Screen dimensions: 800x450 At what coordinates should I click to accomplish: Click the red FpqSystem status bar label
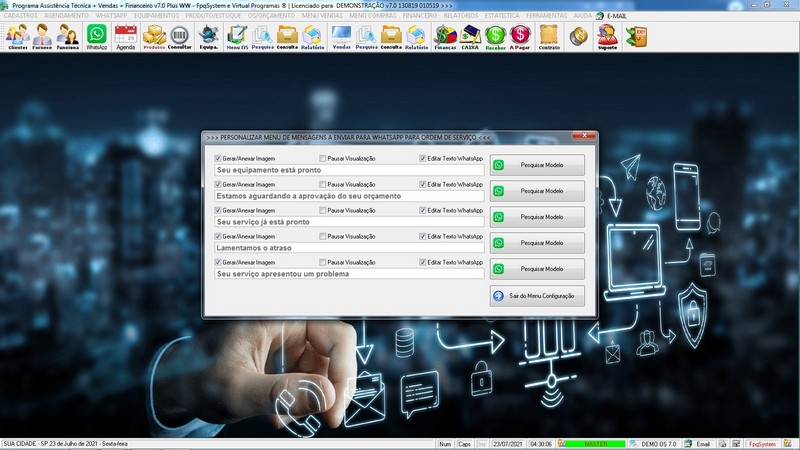pyautogui.click(x=762, y=444)
